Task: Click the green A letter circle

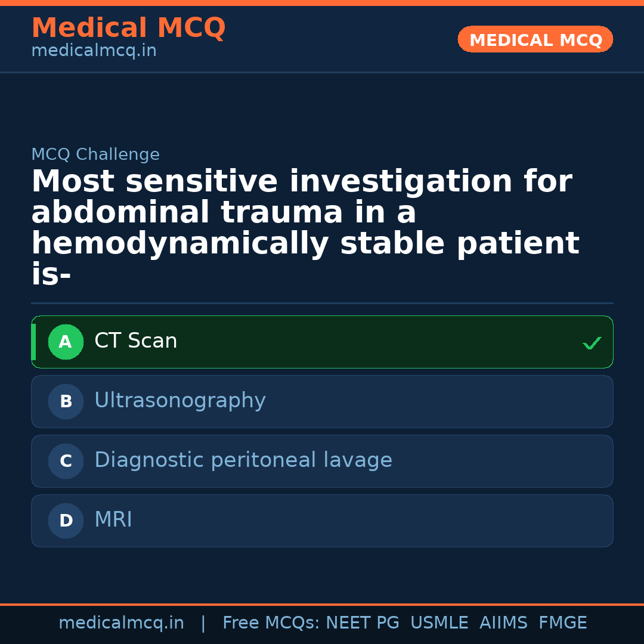Action: coord(66,342)
